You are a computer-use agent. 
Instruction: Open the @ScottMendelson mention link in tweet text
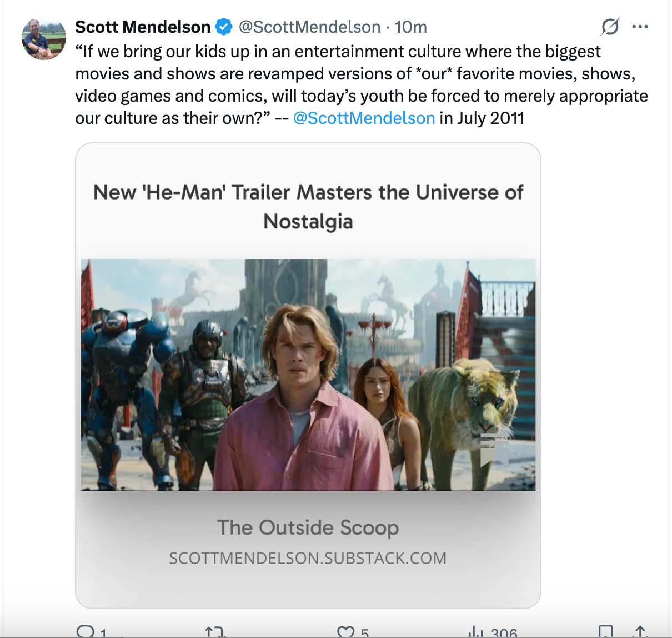coord(364,118)
